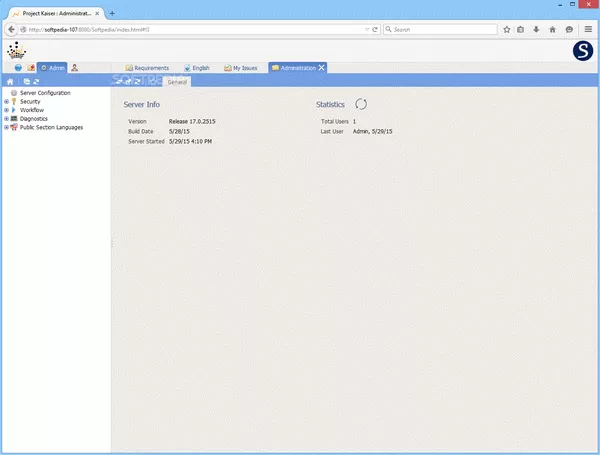
Task: Click the 'Total Users' label
Action: coord(334,121)
